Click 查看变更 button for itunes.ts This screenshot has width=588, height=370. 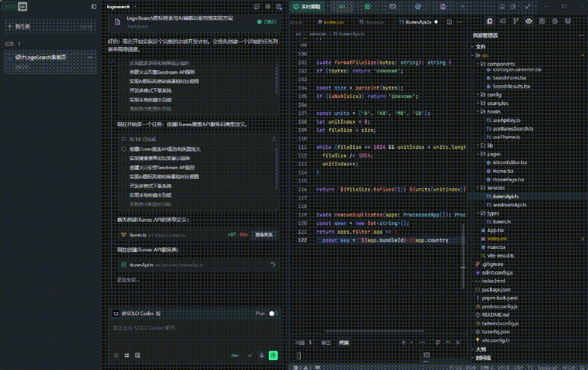tap(264, 235)
